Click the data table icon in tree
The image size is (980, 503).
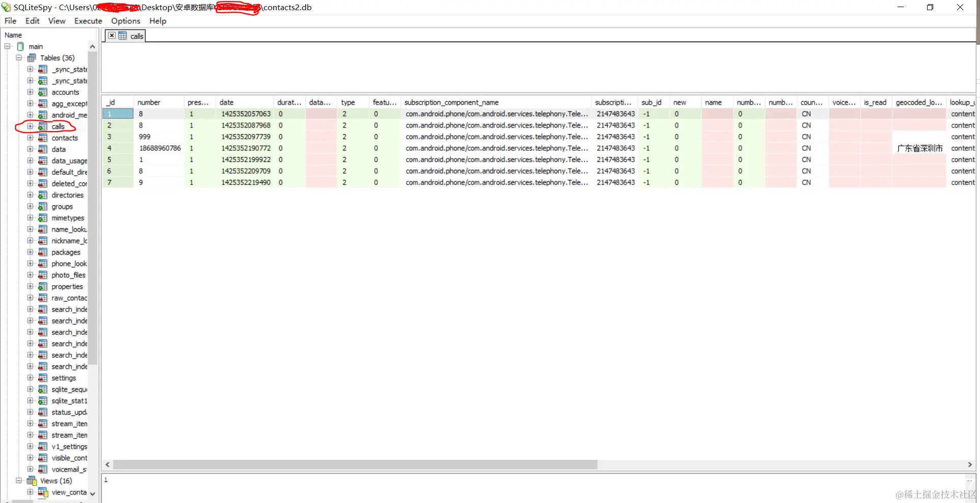tap(43, 149)
